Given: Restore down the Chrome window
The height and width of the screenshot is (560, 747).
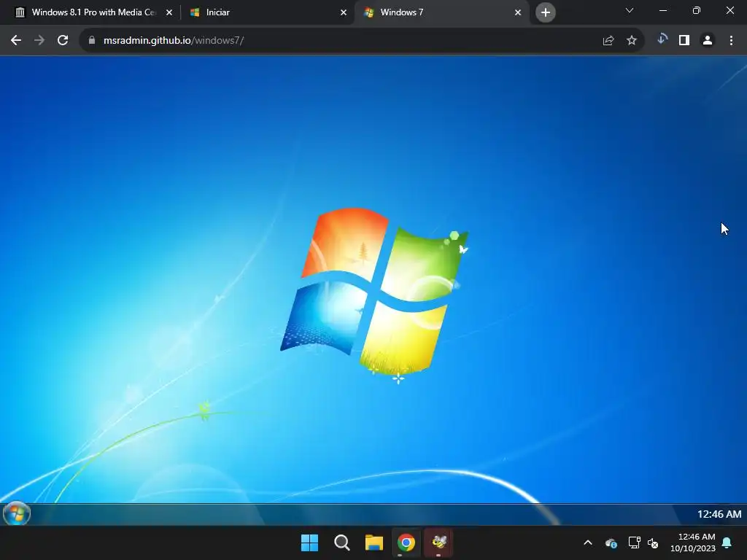Looking at the screenshot, I should 697,10.
